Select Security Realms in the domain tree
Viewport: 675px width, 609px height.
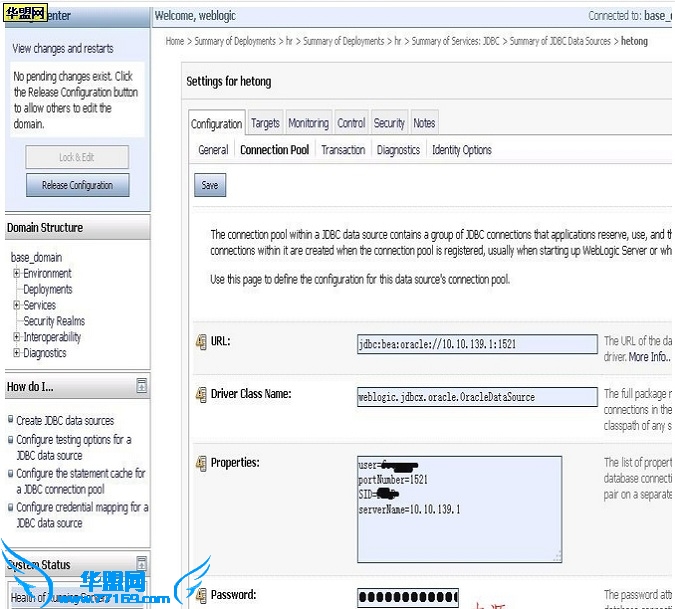point(54,322)
